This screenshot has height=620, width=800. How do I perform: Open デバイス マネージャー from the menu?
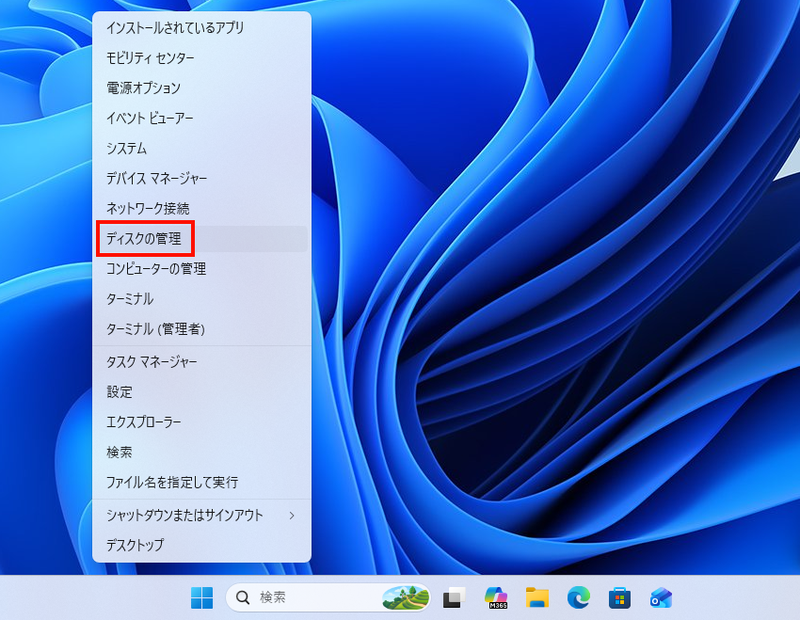click(202, 178)
